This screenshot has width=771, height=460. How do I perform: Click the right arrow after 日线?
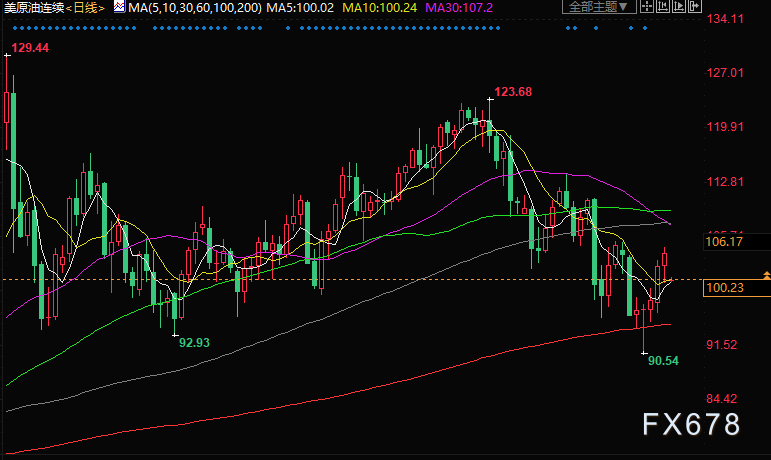pyautogui.click(x=102, y=8)
